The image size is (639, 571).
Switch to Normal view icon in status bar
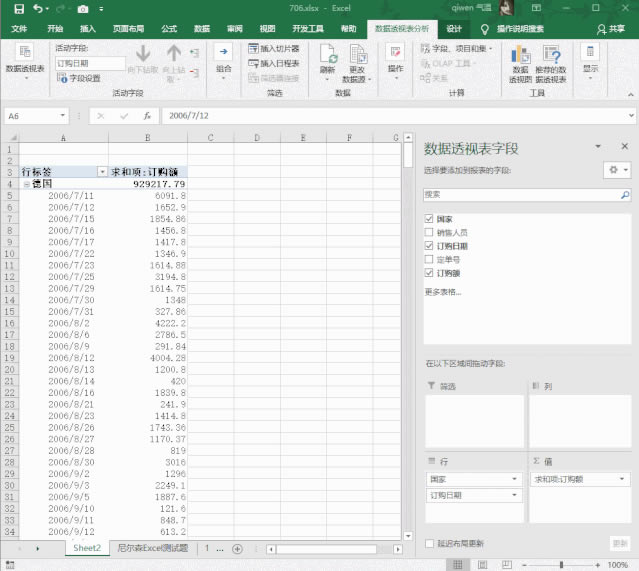pos(458,565)
